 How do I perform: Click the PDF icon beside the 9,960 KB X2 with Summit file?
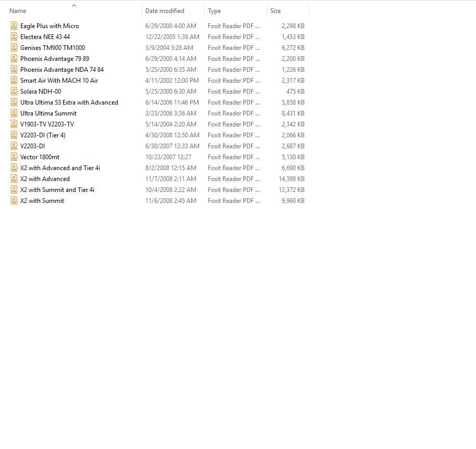(x=14, y=200)
